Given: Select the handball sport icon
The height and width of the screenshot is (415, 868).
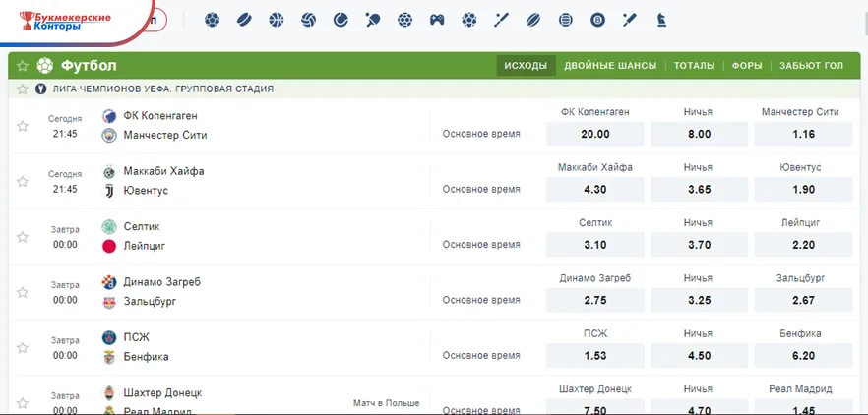Looking at the screenshot, I should [404, 20].
